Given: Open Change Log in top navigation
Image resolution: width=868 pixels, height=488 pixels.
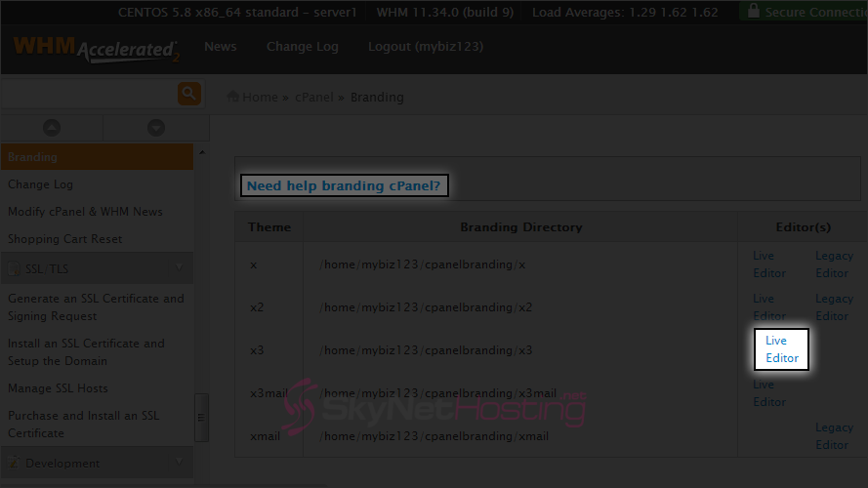Looking at the screenshot, I should point(303,47).
